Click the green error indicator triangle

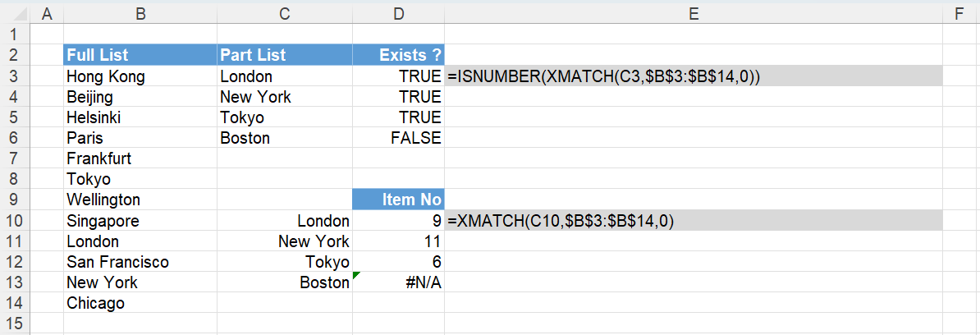tap(356, 275)
